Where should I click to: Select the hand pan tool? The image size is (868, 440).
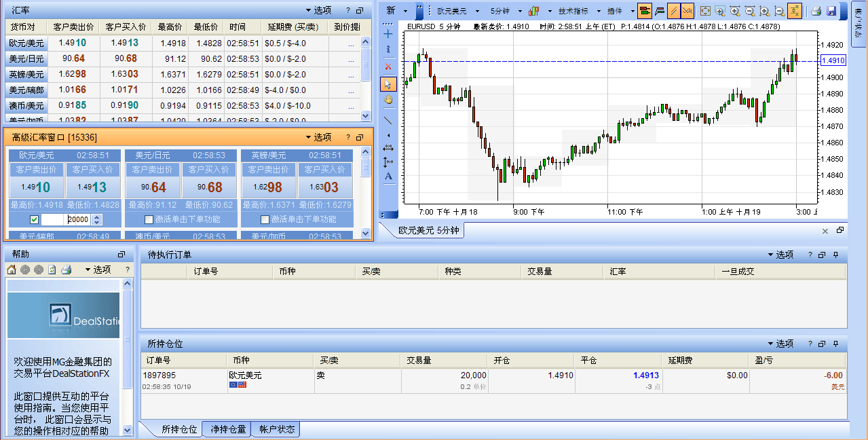tap(388, 99)
